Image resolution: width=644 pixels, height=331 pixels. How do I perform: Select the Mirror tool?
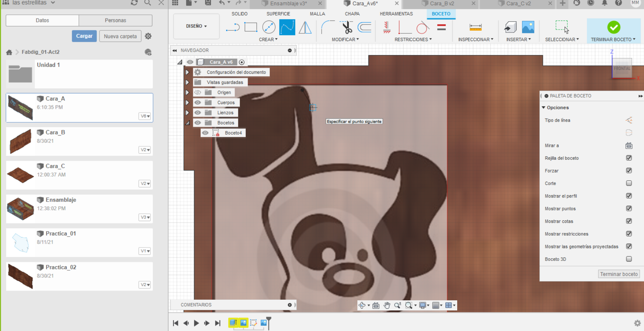click(x=305, y=27)
